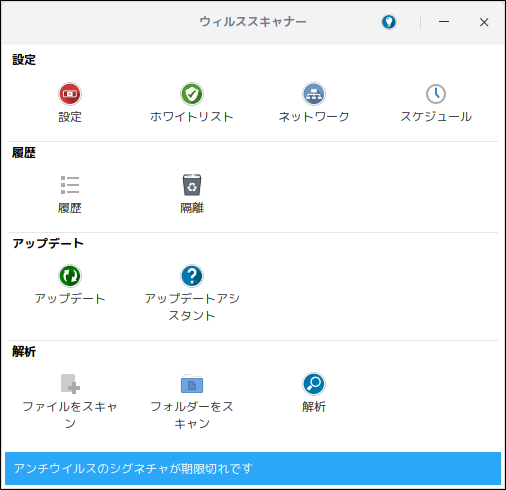This screenshot has height=490, width=506.
Task: Click the フォルダーをスキャン text label
Action: (x=192, y=415)
